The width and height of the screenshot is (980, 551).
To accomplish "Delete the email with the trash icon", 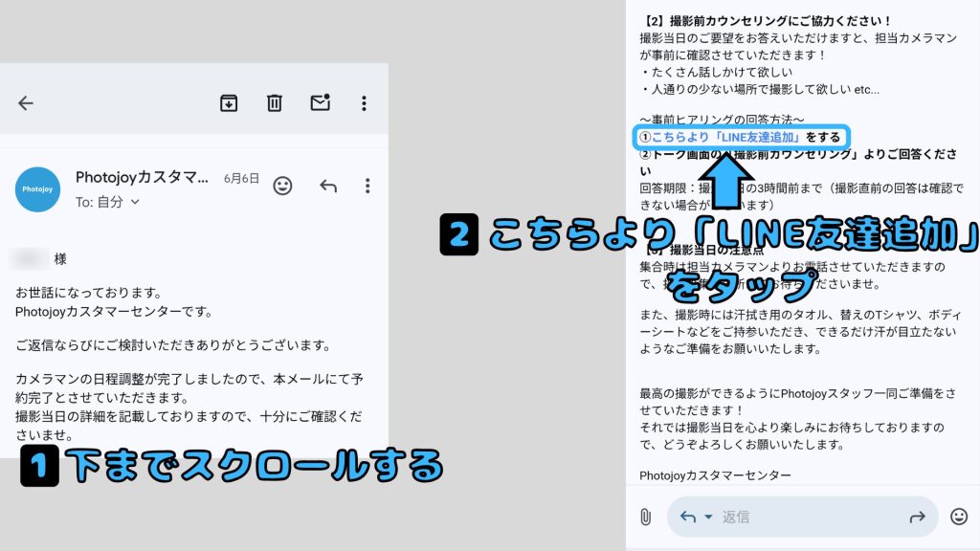I will click(275, 103).
